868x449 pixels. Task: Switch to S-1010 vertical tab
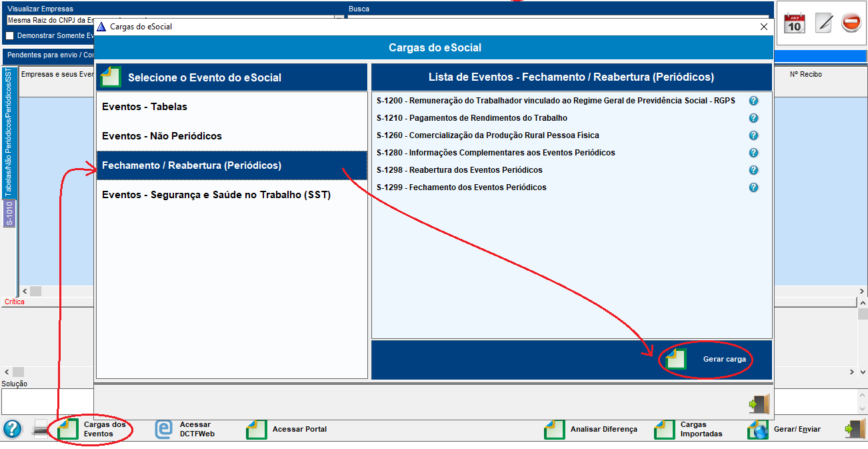[x=9, y=213]
